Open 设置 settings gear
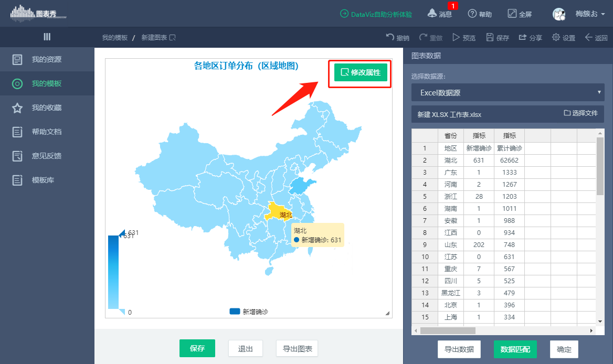Screen dimensions: 613x364 click(x=563, y=37)
